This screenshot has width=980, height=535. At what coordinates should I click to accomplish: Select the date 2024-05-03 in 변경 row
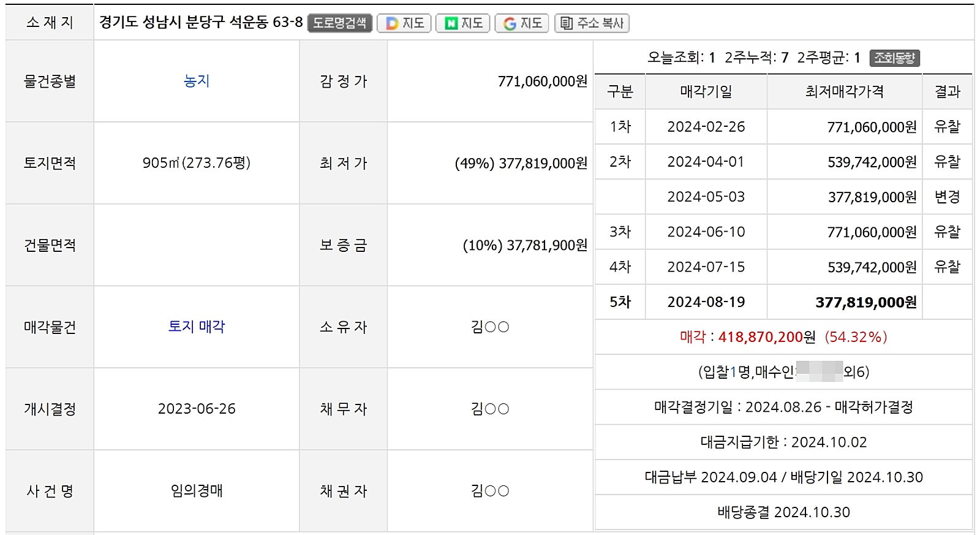(706, 197)
